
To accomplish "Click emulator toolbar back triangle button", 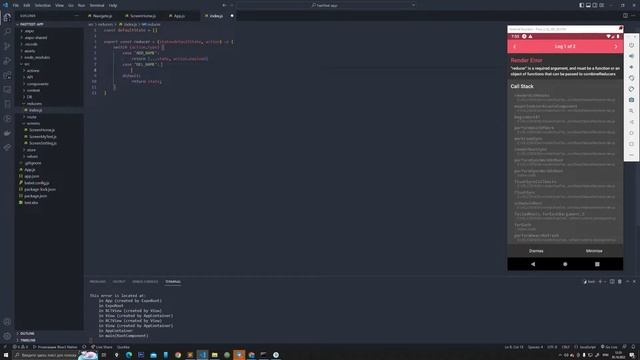I will pyautogui.click(x=631, y=122).
